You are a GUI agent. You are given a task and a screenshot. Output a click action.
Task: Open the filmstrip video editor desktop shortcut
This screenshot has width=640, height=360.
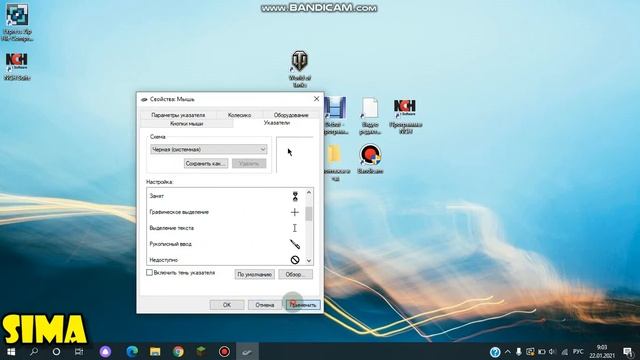click(336, 116)
